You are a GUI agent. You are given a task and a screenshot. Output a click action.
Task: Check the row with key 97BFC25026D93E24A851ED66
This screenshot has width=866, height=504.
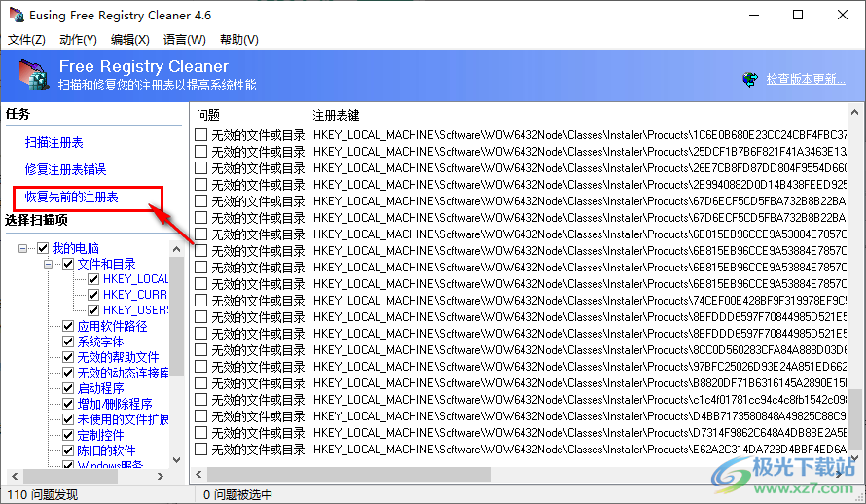[201, 367]
